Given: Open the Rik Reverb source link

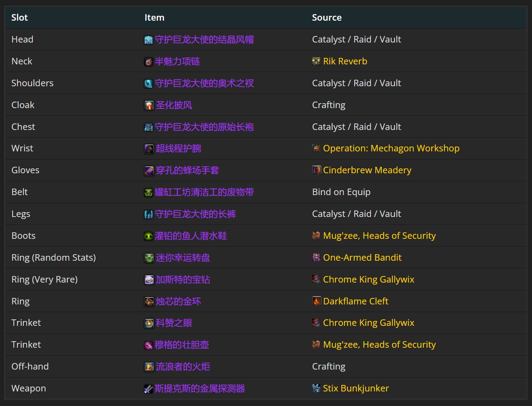Looking at the screenshot, I should [345, 61].
